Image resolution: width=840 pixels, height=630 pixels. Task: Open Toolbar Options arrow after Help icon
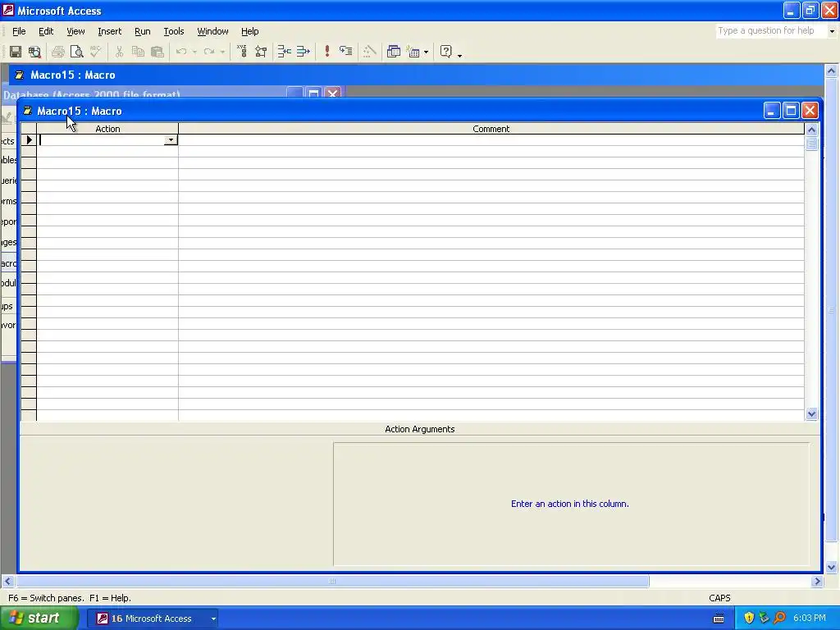(459, 54)
